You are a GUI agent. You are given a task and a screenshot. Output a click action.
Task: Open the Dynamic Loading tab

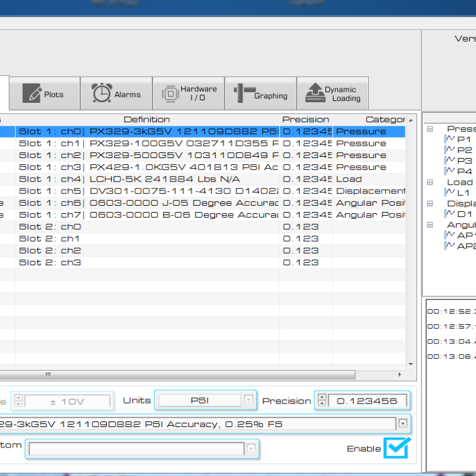[x=333, y=93]
